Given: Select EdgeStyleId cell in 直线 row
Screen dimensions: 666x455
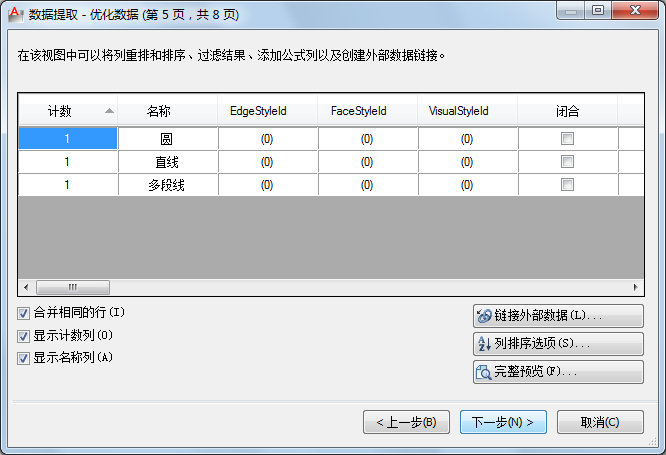Looking at the screenshot, I should [x=268, y=161].
